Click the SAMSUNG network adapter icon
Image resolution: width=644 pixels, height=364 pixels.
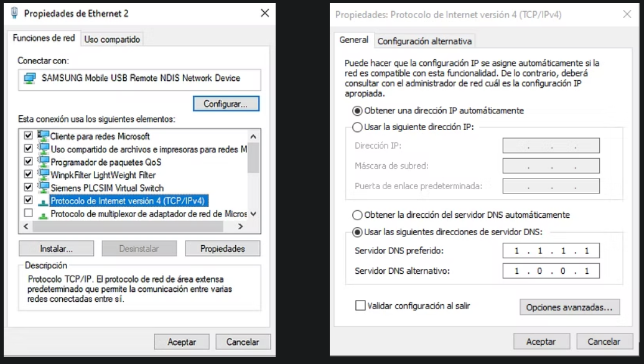tap(29, 78)
